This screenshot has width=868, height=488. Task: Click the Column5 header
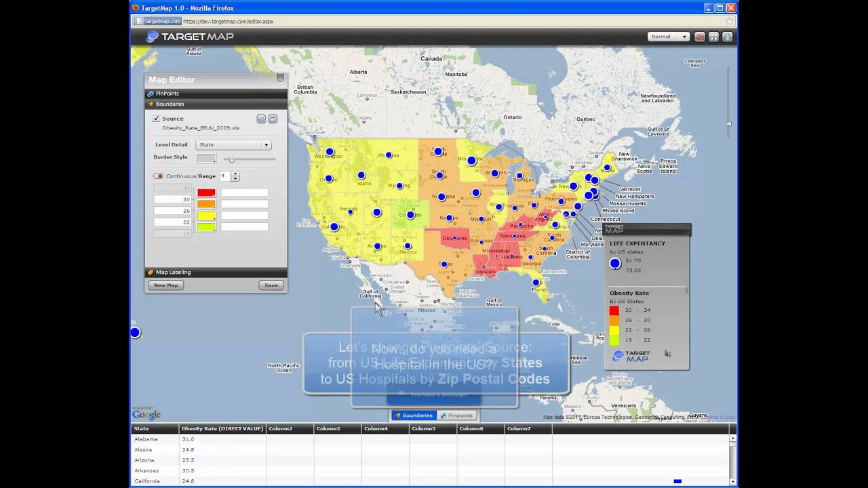pos(433,429)
